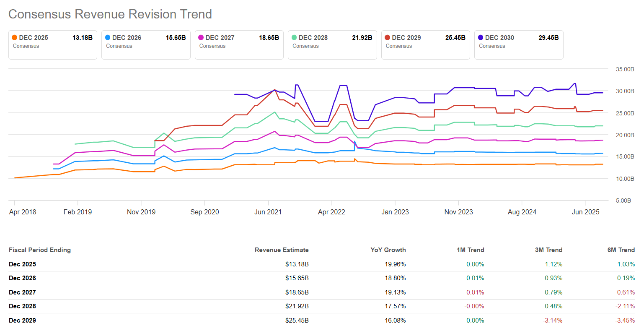Sort the table by YoY Growth column
This screenshot has height=323, width=644.
[x=388, y=250]
